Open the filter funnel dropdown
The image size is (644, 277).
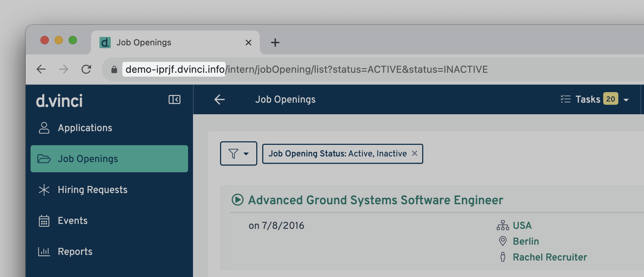238,154
